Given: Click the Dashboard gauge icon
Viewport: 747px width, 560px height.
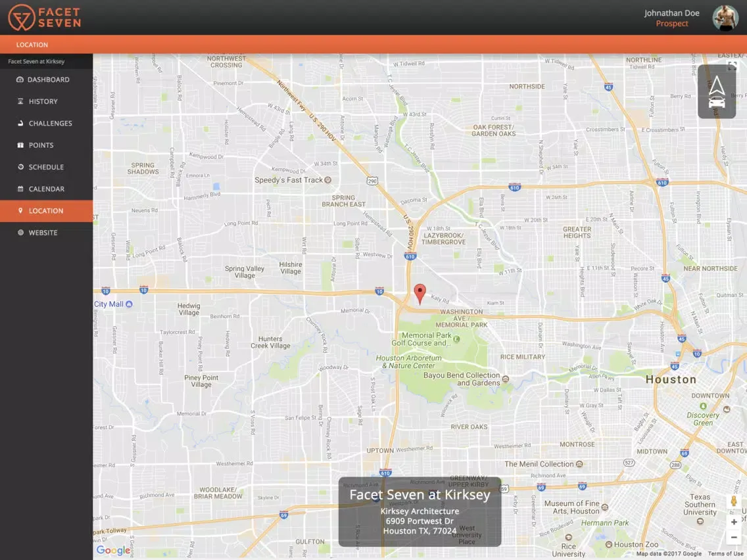Looking at the screenshot, I should tap(20, 80).
